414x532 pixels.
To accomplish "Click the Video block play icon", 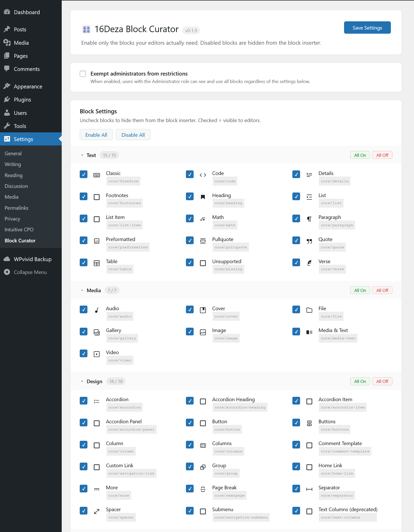I will coord(97,354).
